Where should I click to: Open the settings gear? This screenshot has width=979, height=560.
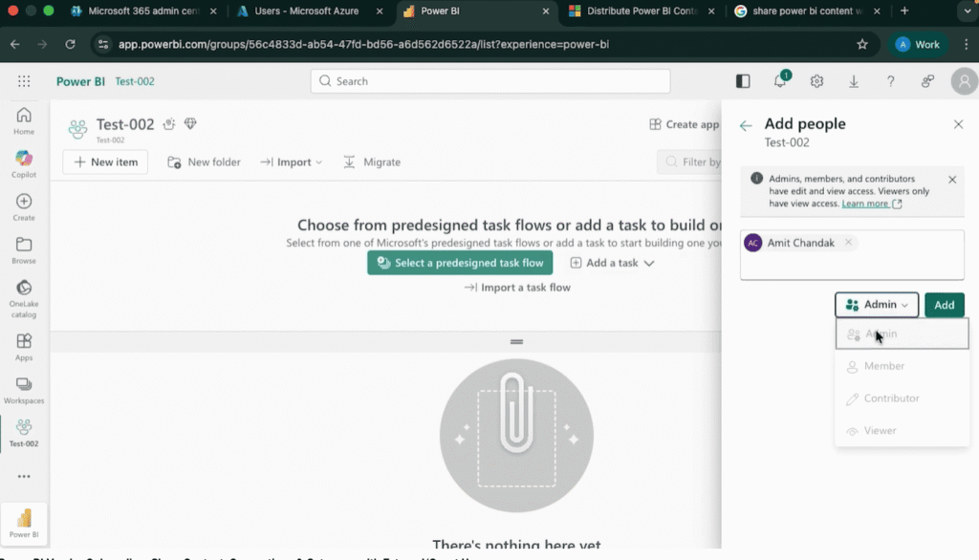pos(816,81)
